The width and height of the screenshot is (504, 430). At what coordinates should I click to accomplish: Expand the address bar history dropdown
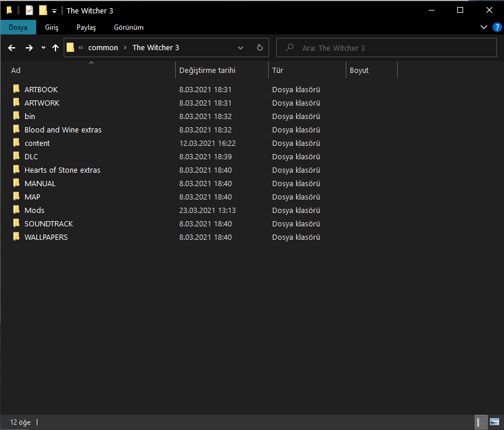click(241, 48)
